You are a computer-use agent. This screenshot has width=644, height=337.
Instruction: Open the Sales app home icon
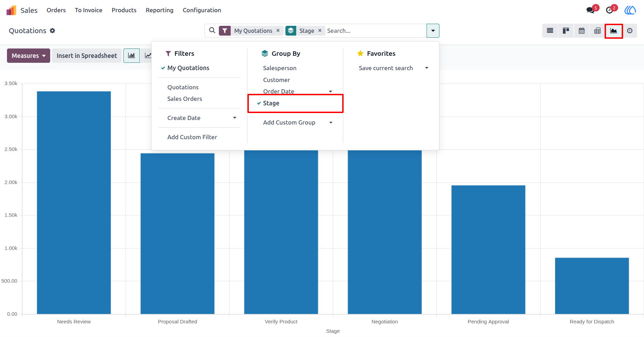pyautogui.click(x=11, y=10)
